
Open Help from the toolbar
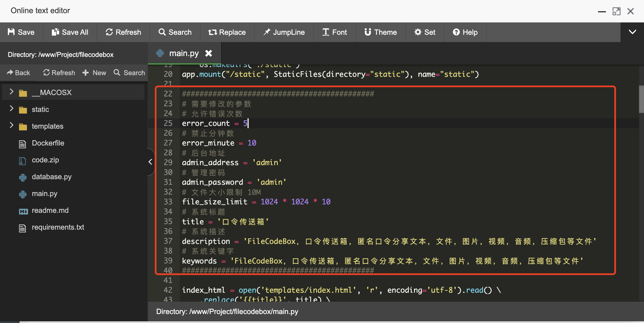pyautogui.click(x=465, y=32)
